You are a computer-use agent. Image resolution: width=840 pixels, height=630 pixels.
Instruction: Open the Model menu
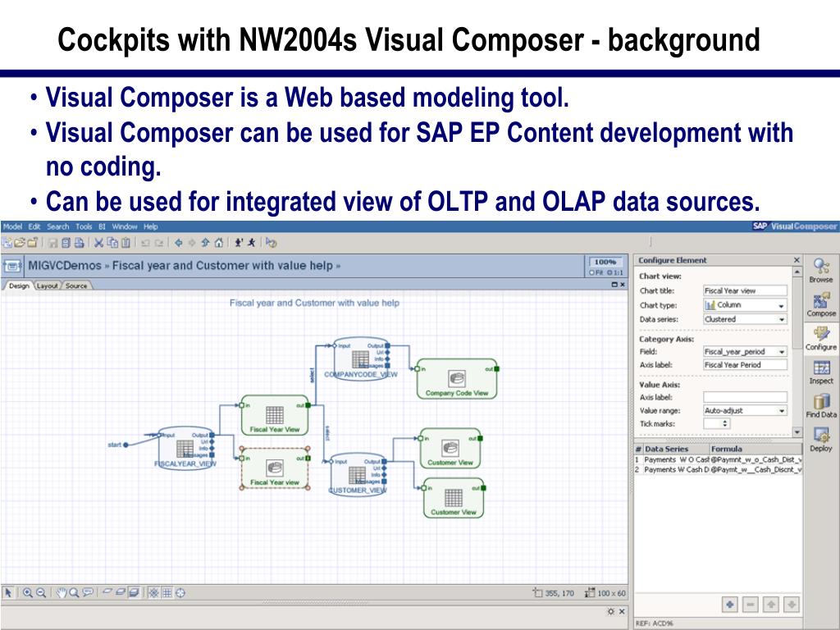pos(11,226)
